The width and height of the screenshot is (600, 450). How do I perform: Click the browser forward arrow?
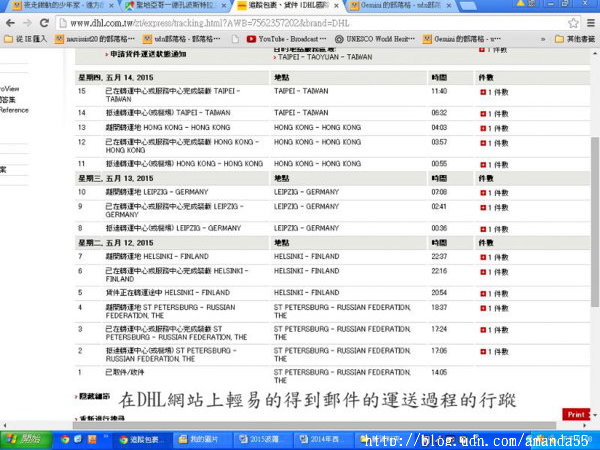tap(27, 23)
